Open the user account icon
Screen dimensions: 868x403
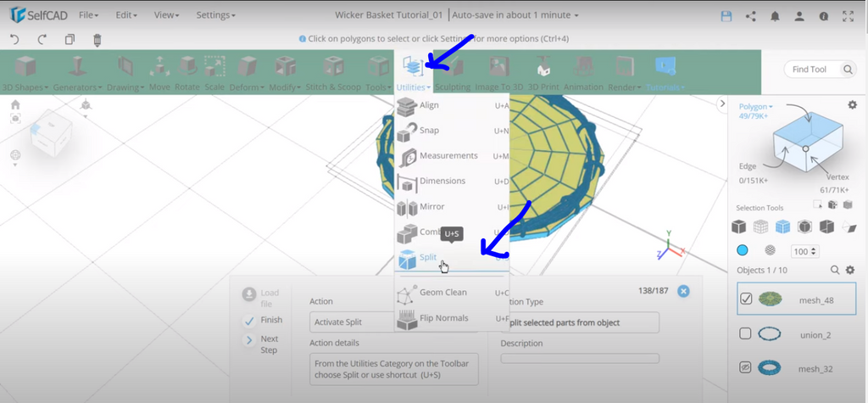point(798,15)
